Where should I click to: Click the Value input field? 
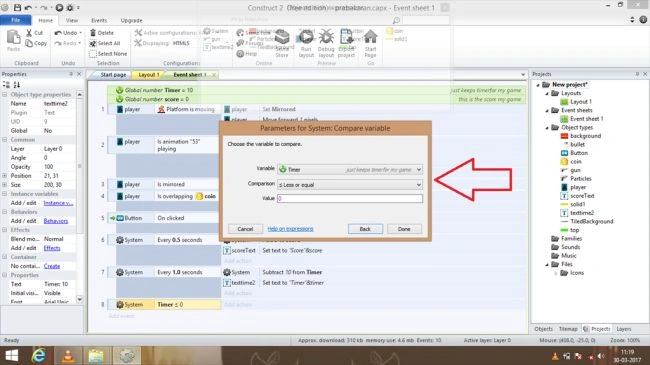click(x=350, y=198)
